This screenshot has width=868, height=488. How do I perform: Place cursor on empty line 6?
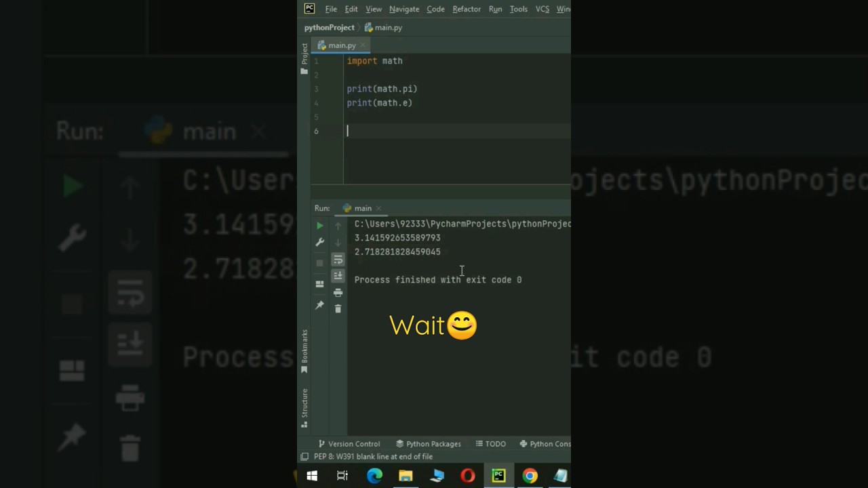[x=458, y=131]
